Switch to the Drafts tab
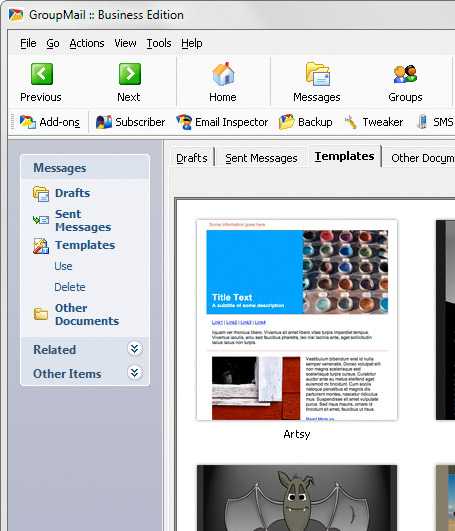Screen dimensions: 455x531 point(192,158)
